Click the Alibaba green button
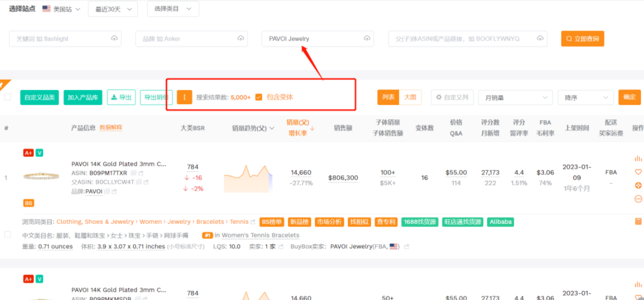This screenshot has height=300, width=644. pos(500,222)
